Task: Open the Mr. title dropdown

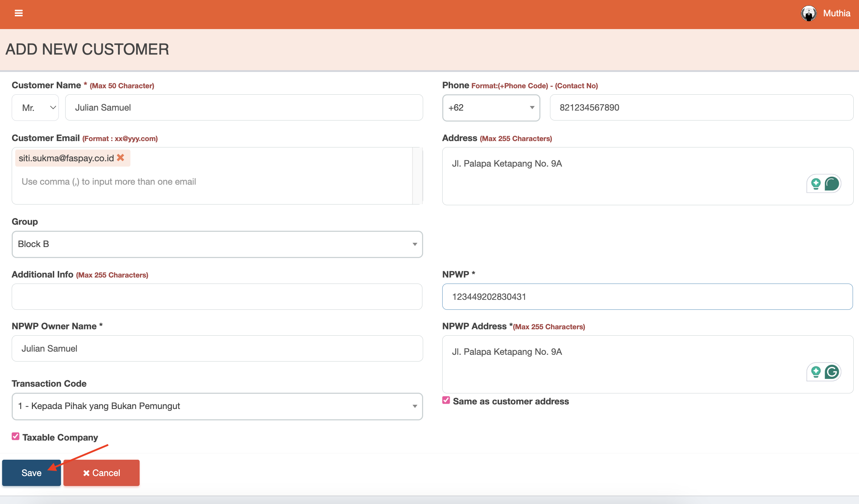Action: pos(35,108)
